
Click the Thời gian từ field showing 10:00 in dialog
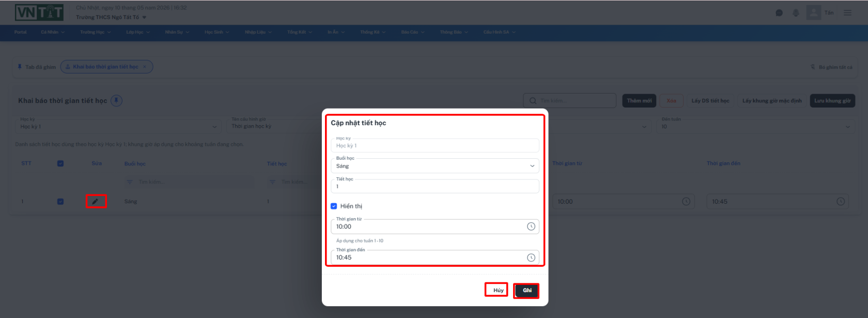(x=435, y=226)
